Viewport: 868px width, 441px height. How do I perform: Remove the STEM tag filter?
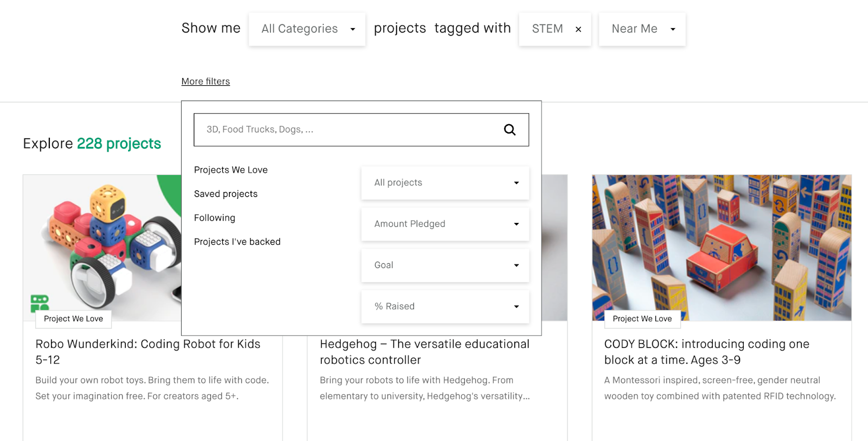[578, 29]
